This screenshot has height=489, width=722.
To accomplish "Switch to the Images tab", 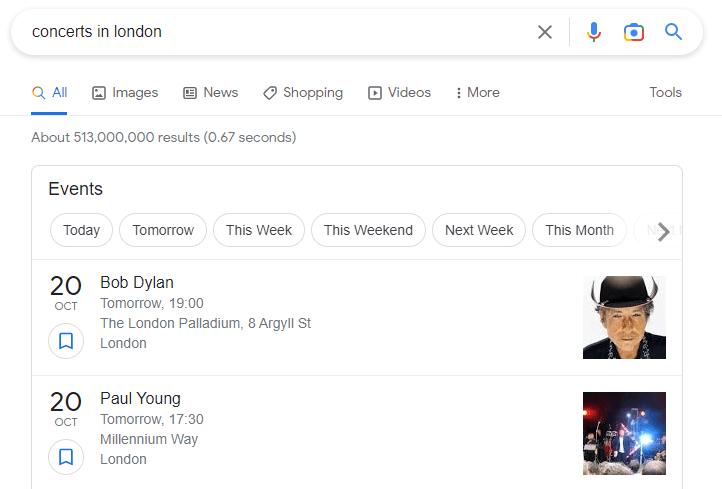I will [x=125, y=93].
